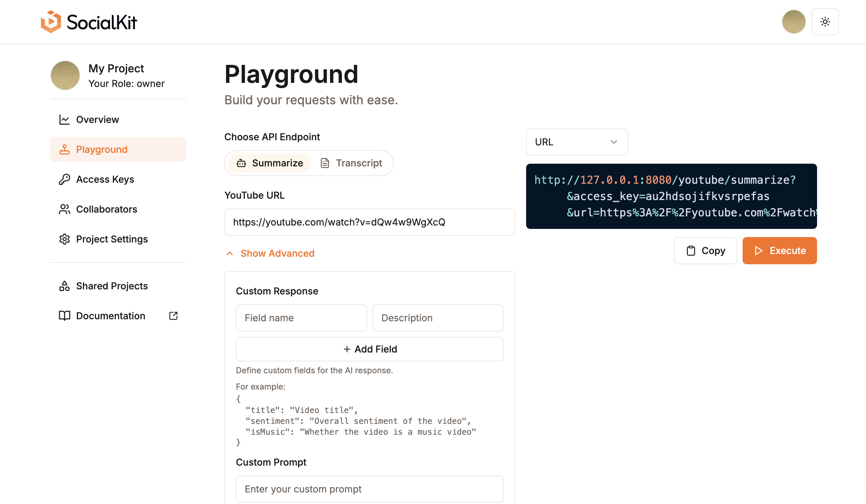Open the Documentation book icon
Screen dimensions: 866x504
click(64, 316)
